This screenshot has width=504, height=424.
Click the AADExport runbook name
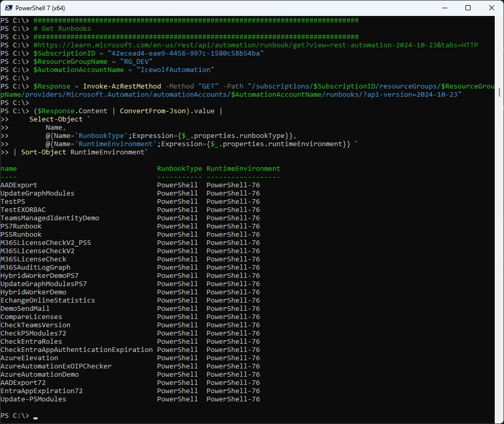pos(19,185)
